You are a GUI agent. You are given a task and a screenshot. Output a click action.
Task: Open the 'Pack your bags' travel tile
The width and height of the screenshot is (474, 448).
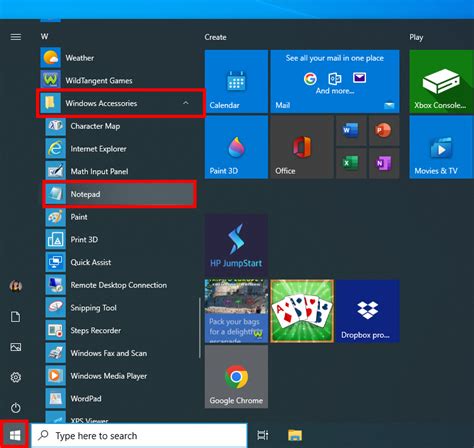point(236,311)
